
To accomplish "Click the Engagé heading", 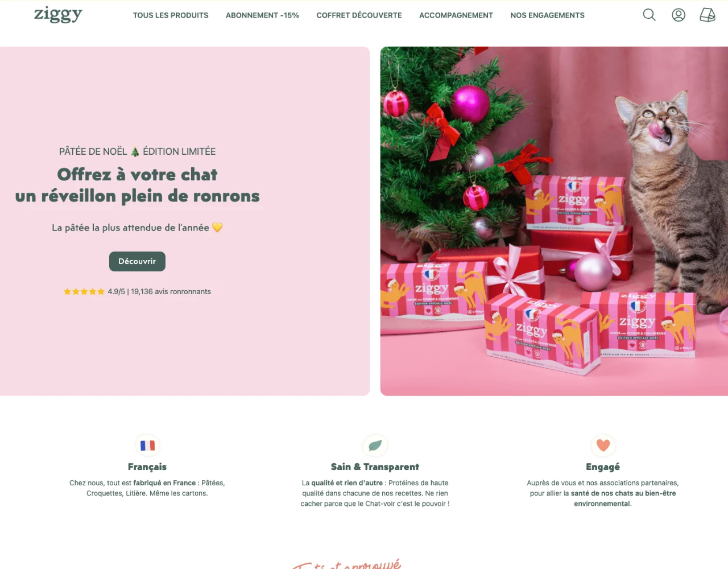I will click(603, 467).
